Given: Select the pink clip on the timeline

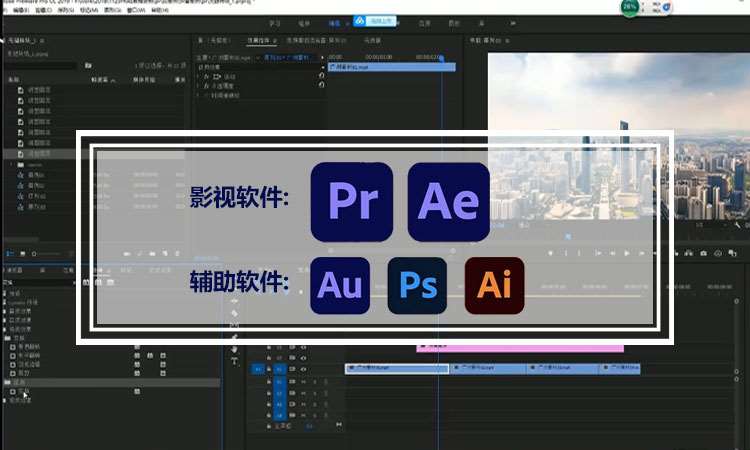Looking at the screenshot, I should [520, 347].
